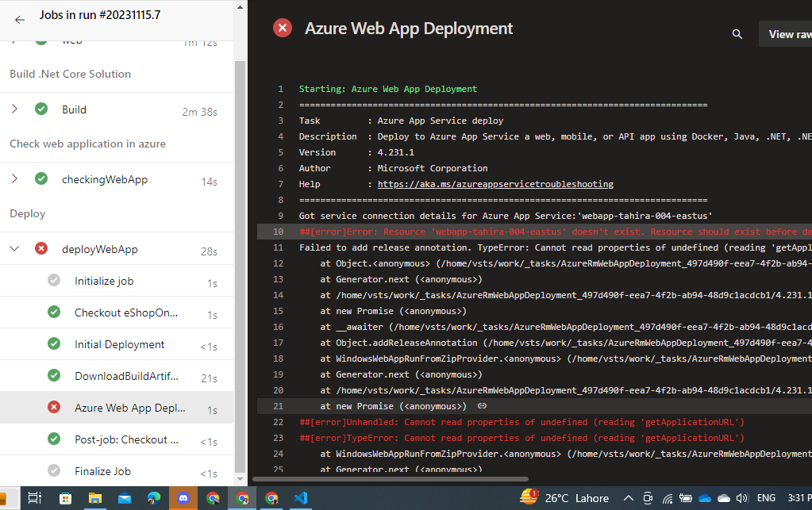Click the green check next to checkingWebApp
Image resolution: width=812 pixels, height=510 pixels.
(40, 178)
